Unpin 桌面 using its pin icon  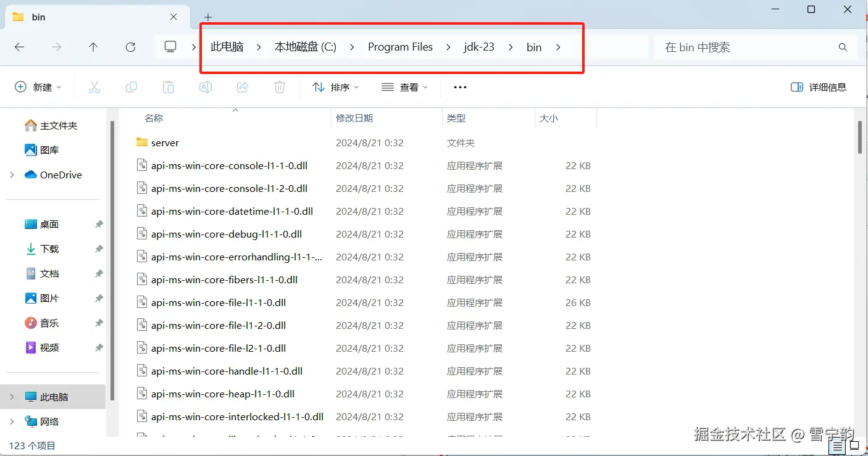(99, 225)
